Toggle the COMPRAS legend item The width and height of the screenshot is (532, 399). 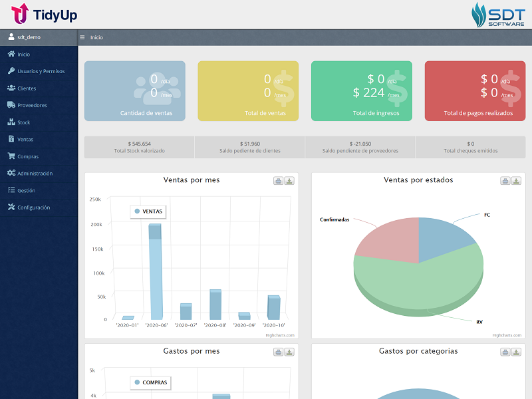point(151,382)
